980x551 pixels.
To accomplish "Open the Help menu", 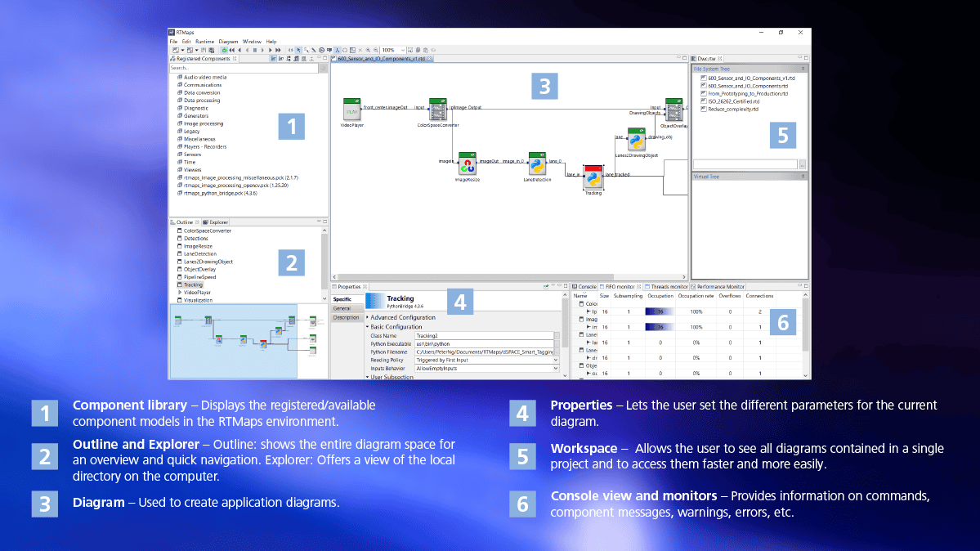I will pos(271,42).
